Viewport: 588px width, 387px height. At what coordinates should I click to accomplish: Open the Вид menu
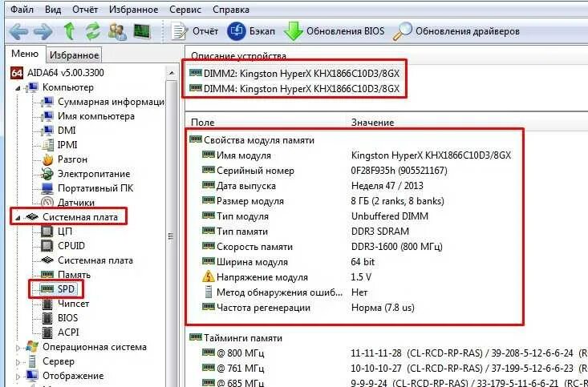click(x=53, y=10)
